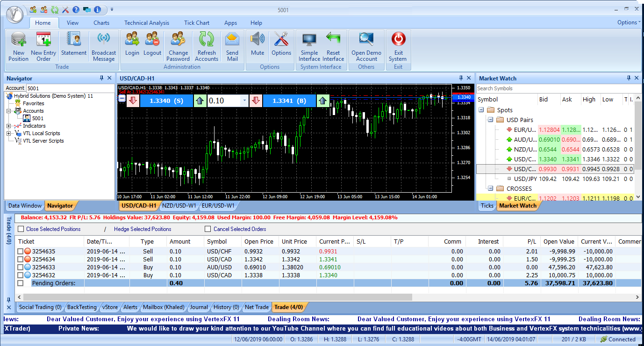Click Refresh Accounts in the ribbon
Viewport: 644px width, 346px height.
pyautogui.click(x=207, y=46)
